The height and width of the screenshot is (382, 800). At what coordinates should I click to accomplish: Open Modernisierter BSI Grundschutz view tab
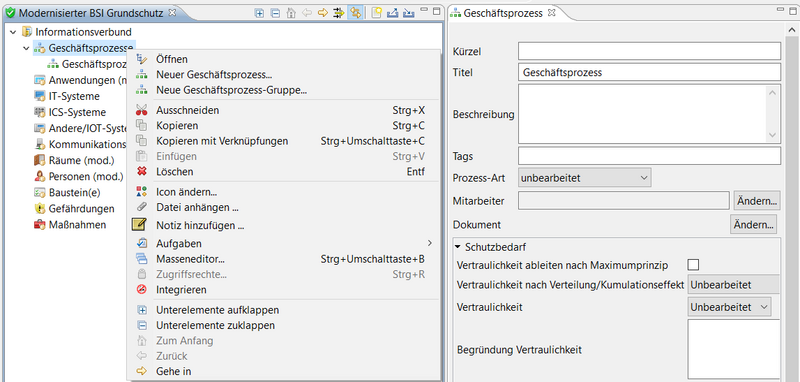coord(91,13)
